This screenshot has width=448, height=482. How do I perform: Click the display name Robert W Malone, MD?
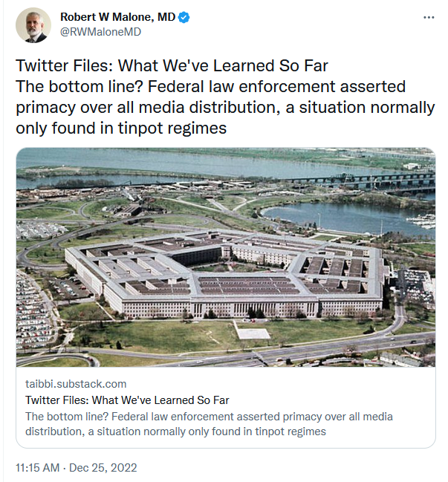point(117,17)
